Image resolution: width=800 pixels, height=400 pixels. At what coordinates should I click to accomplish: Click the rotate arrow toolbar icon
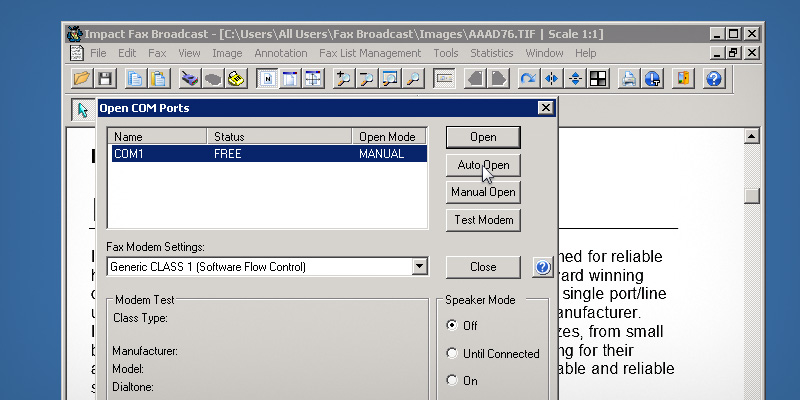point(527,78)
